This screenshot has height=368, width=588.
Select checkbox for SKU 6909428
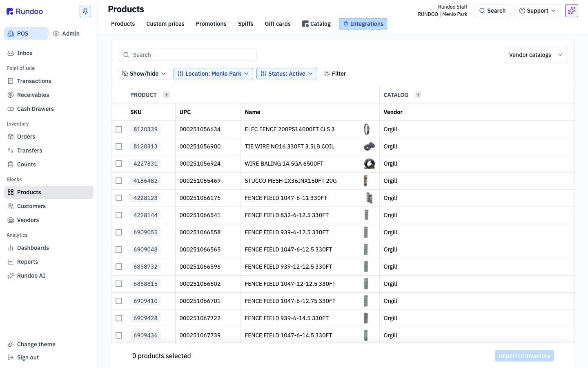coord(119,318)
